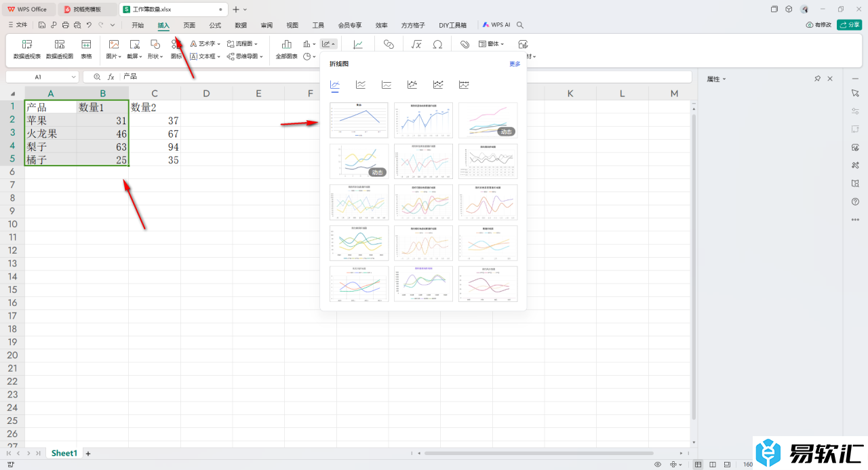Image resolution: width=868 pixels, height=470 pixels.
Task: Open print preview icon in quick toolbar
Action: coord(77,24)
